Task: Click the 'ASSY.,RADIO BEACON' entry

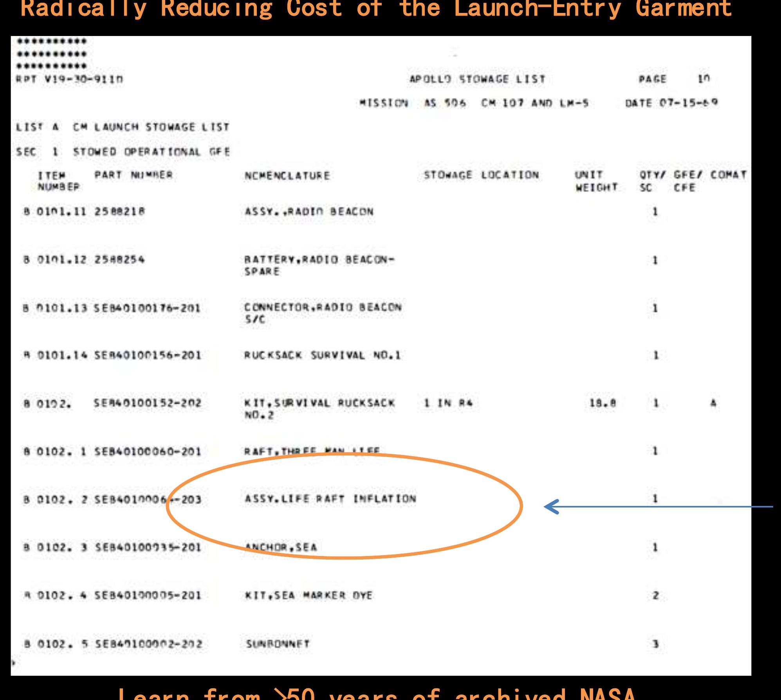Action: (x=309, y=212)
